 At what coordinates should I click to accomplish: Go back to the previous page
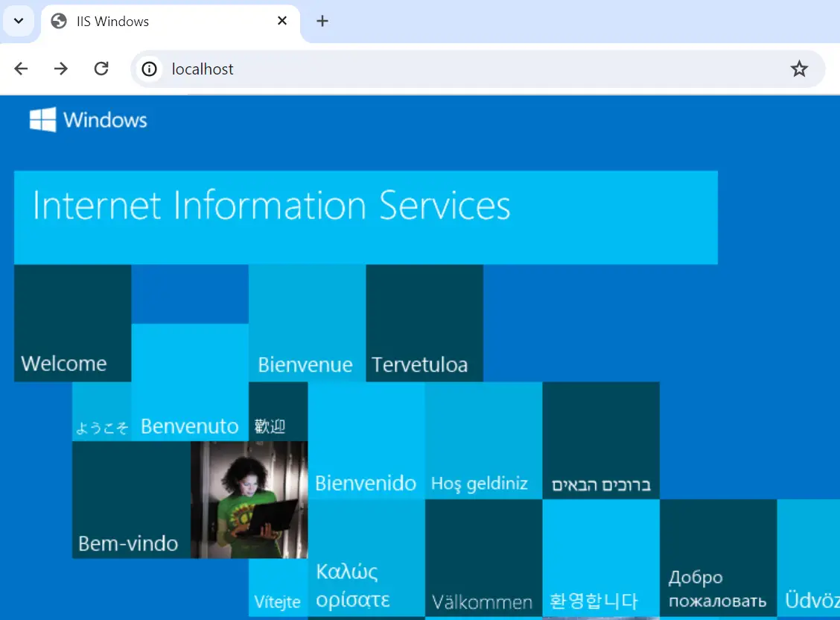coord(21,69)
